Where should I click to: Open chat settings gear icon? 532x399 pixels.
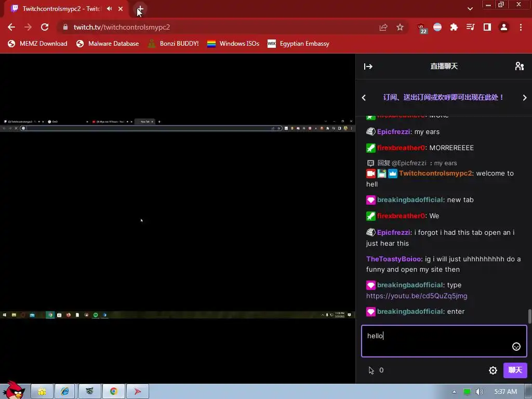493,370
